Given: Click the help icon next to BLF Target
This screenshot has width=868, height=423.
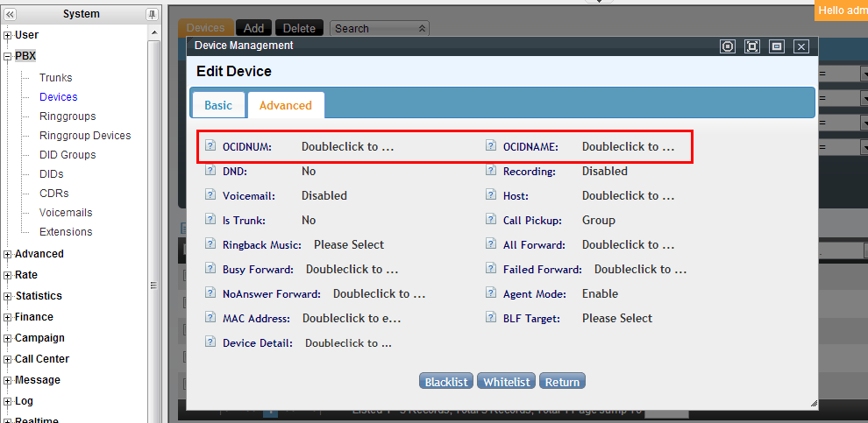Looking at the screenshot, I should 491,318.
